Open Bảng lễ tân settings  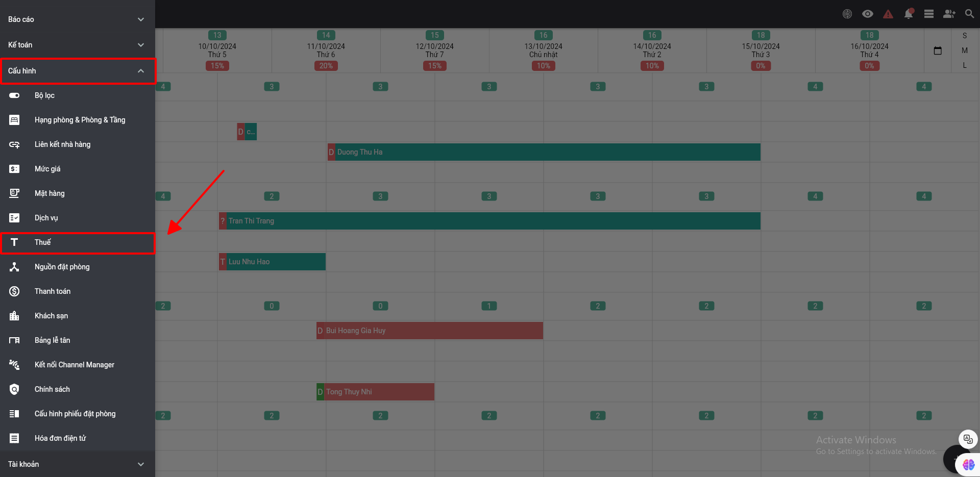click(78, 340)
